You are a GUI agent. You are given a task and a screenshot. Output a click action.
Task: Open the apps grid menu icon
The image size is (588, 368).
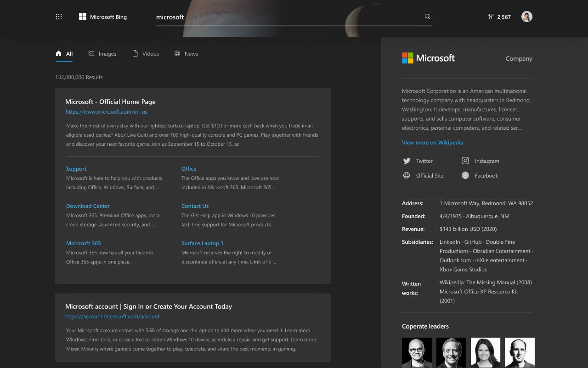tap(59, 17)
